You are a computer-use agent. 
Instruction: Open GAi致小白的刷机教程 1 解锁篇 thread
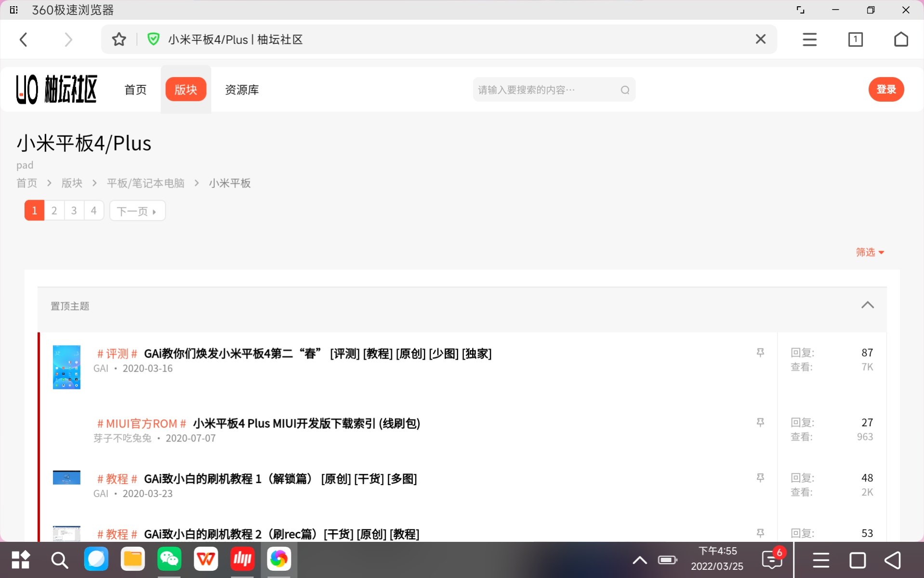click(280, 479)
